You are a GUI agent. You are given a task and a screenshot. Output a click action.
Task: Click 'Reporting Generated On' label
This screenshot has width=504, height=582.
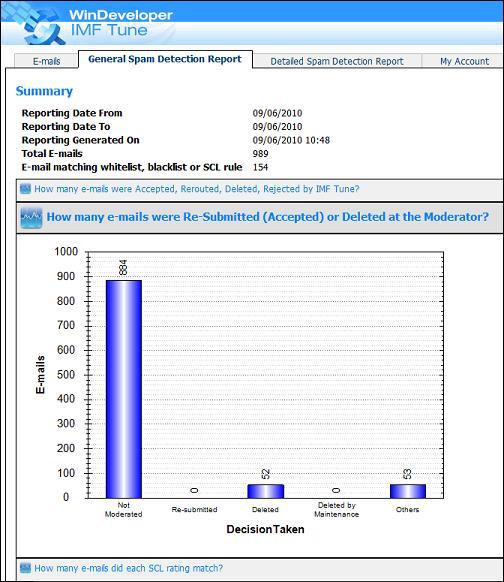click(81, 140)
